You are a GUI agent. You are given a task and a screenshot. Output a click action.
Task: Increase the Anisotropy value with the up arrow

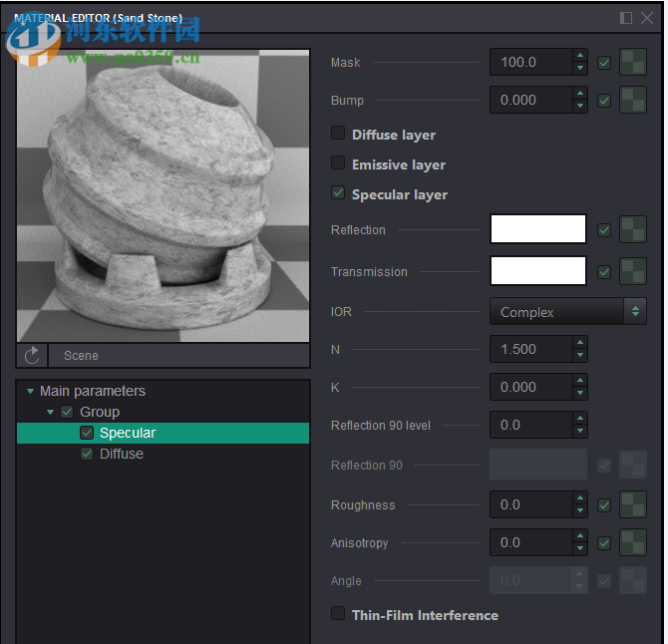(x=580, y=535)
